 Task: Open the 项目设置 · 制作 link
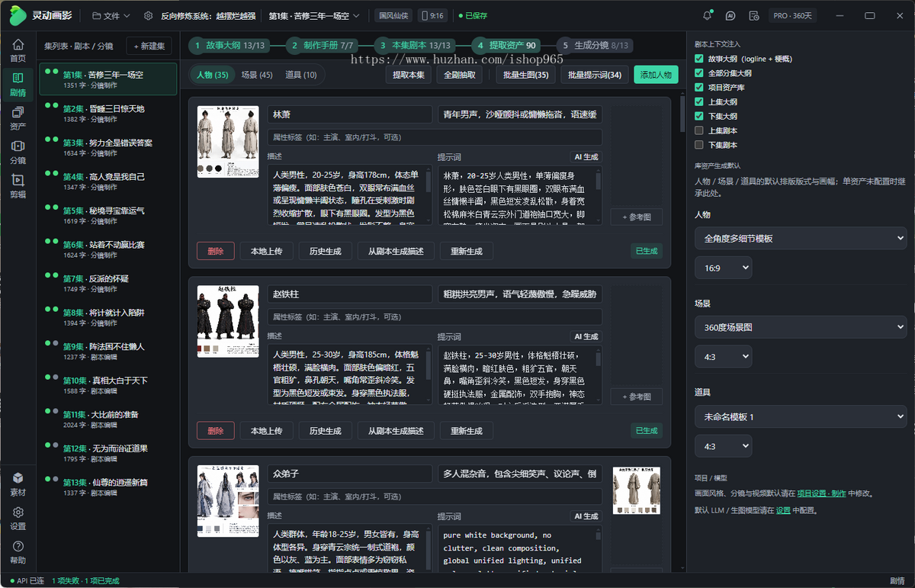[822, 493]
